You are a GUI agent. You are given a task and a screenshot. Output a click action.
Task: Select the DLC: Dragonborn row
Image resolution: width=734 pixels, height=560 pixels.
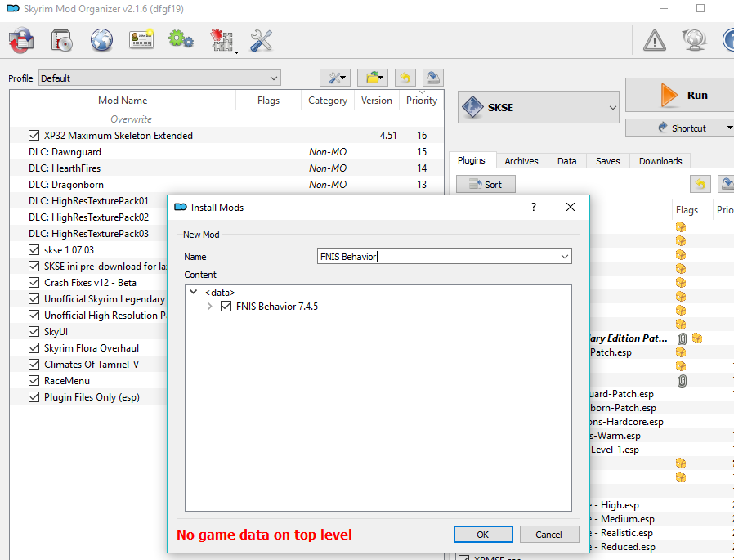[x=226, y=185]
